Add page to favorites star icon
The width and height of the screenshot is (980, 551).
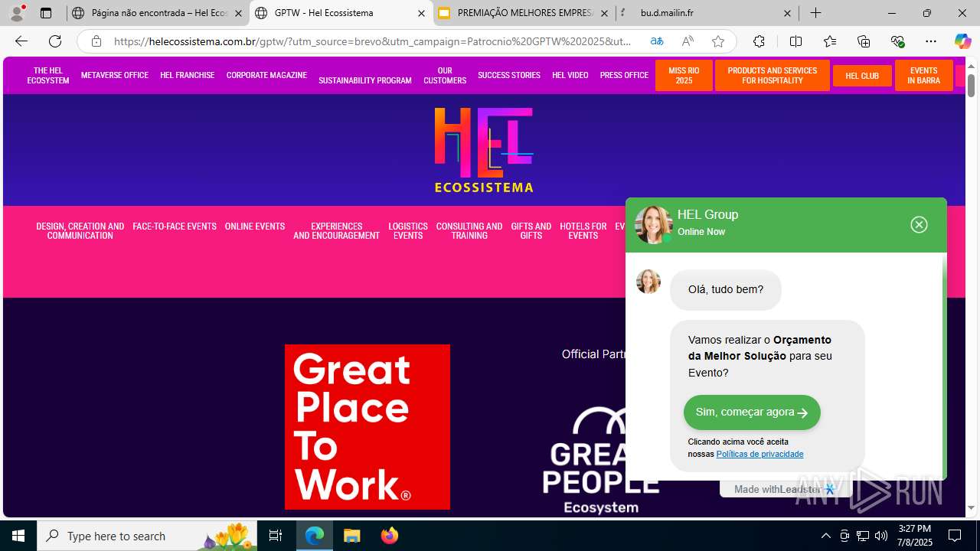[717, 41]
